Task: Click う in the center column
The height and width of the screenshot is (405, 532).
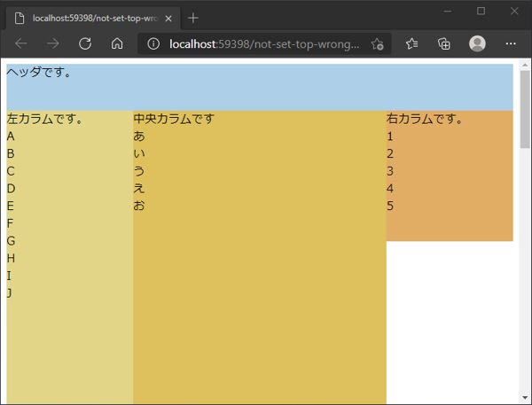Action: point(139,171)
